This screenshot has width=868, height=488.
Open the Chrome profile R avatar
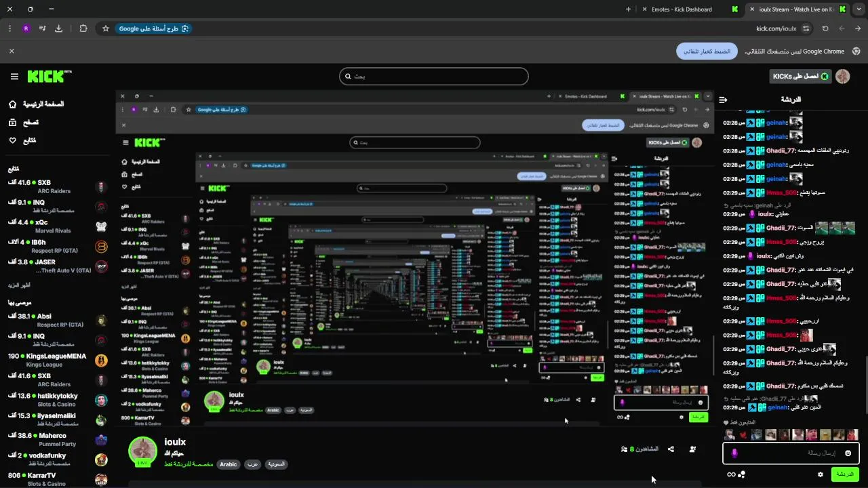26,28
